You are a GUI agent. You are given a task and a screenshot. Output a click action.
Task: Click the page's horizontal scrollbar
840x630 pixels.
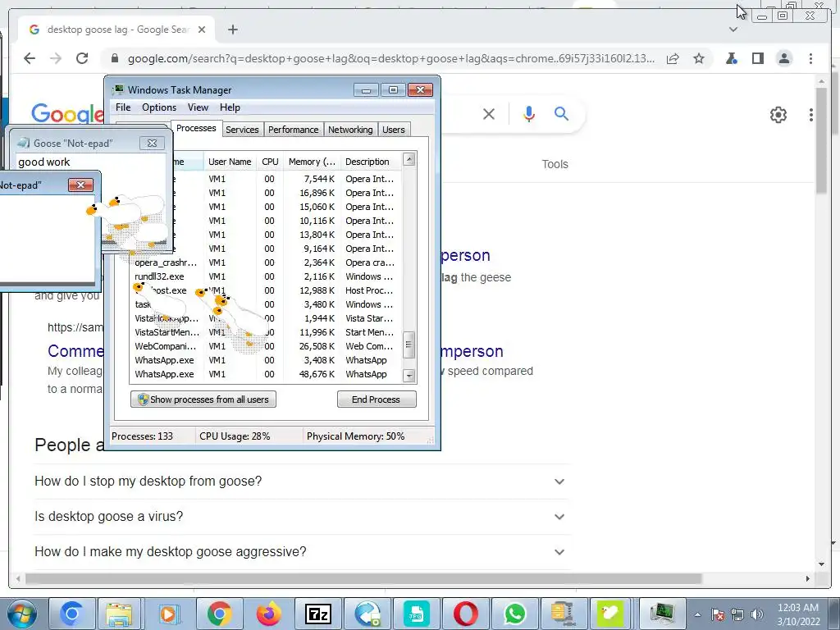[x=363, y=578]
